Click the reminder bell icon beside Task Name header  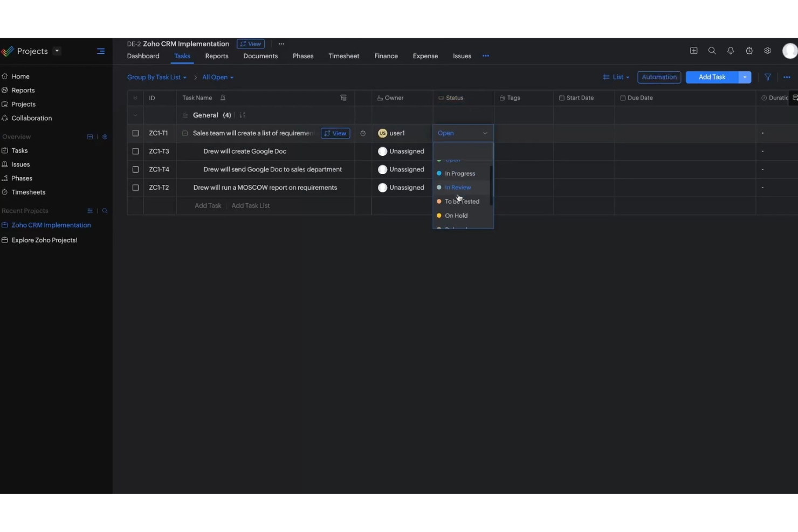[223, 98]
